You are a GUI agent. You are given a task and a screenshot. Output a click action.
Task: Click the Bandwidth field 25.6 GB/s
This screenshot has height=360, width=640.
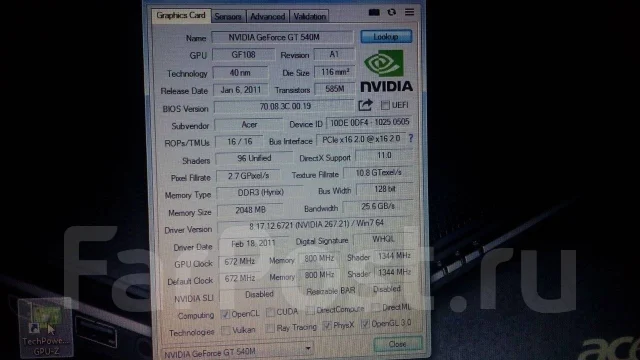coord(378,207)
